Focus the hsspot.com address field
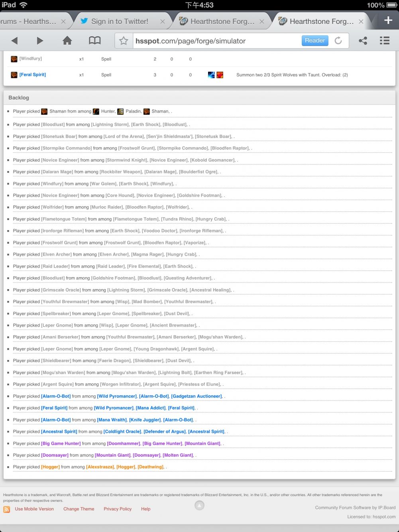Screen dimensions: 399x532 click(217, 41)
